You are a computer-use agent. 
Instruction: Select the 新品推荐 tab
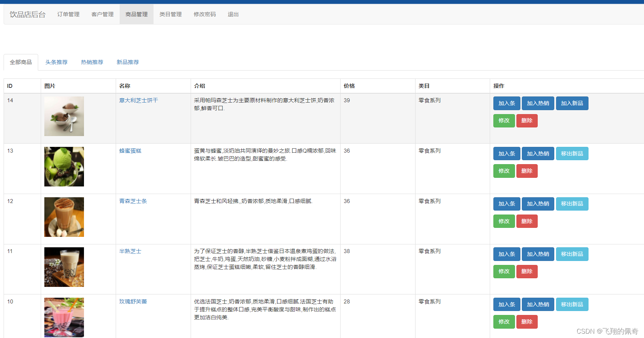pyautogui.click(x=128, y=62)
